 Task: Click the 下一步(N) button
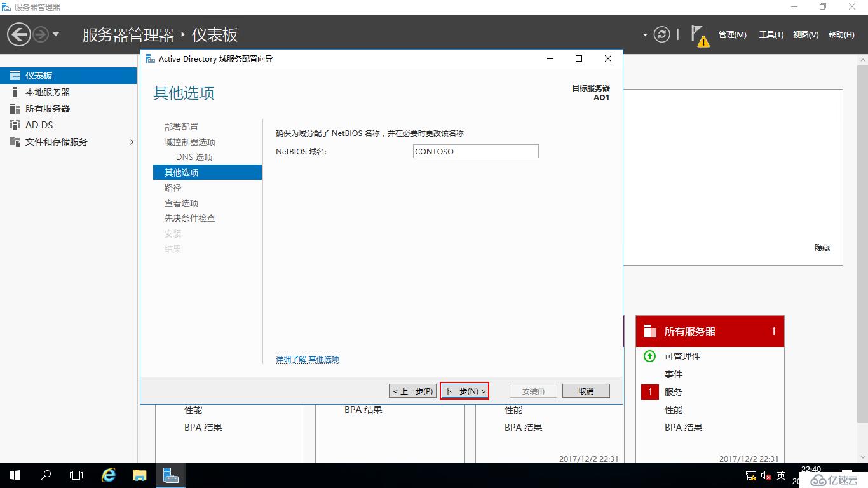coord(465,391)
